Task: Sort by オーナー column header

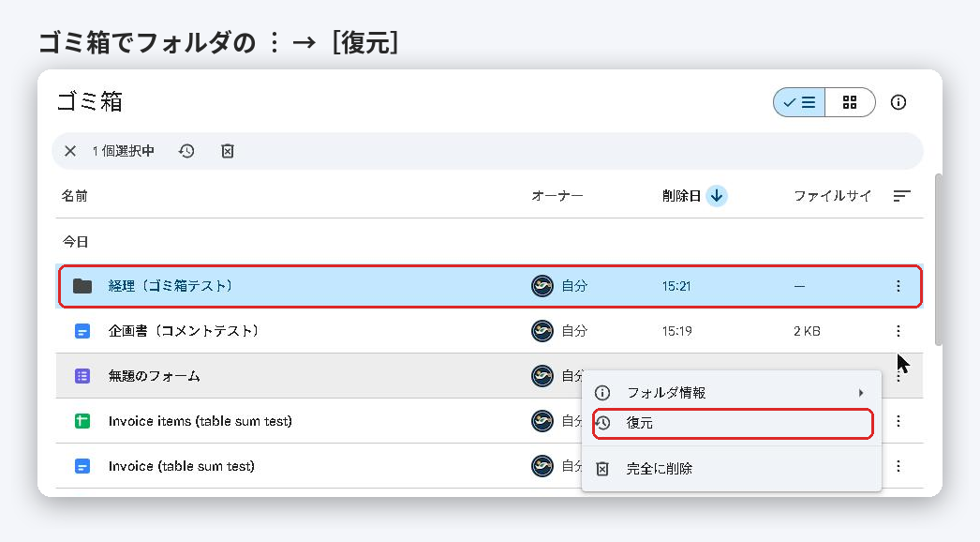Action: (557, 196)
